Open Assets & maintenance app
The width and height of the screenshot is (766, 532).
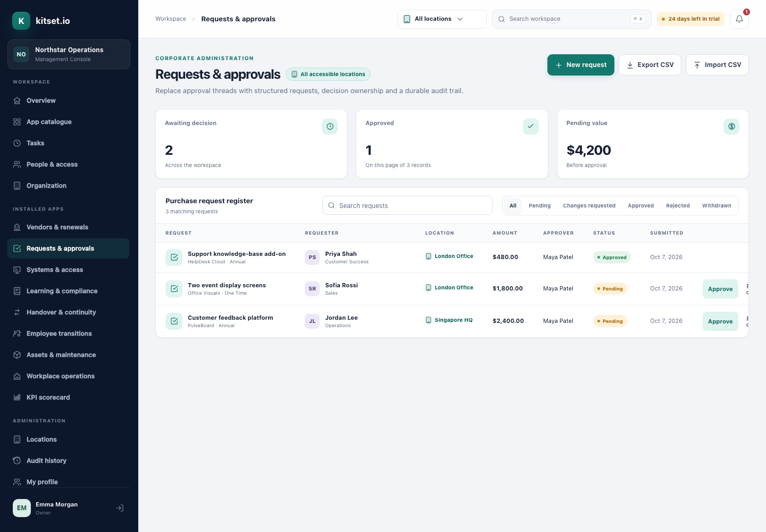pyautogui.click(x=68, y=355)
